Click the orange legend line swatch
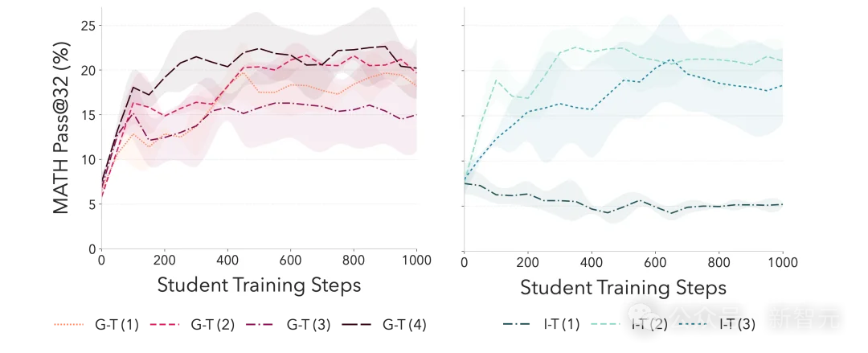The image size is (868, 353). [68, 325]
